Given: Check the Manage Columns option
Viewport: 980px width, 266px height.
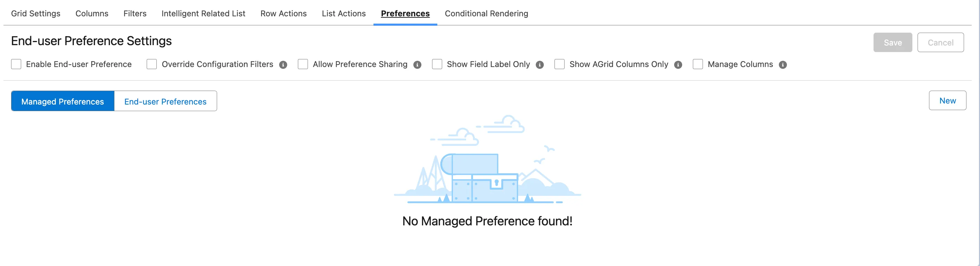Looking at the screenshot, I should point(698,64).
